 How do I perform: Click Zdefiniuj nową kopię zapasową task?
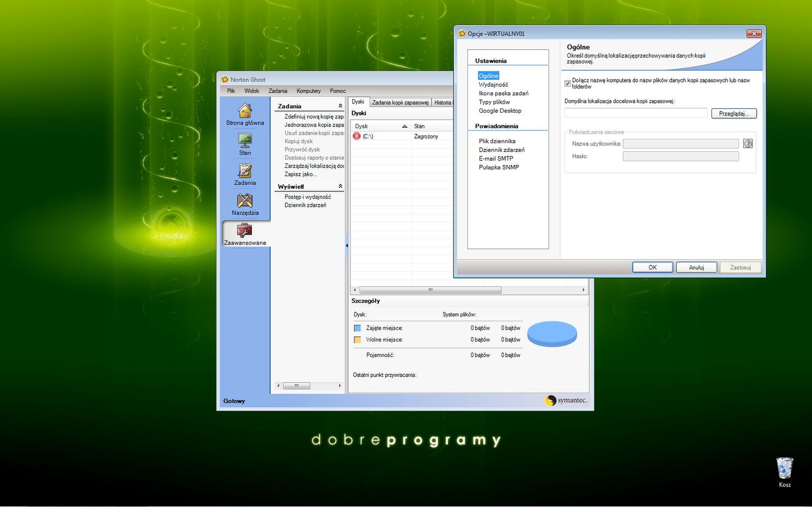click(314, 117)
